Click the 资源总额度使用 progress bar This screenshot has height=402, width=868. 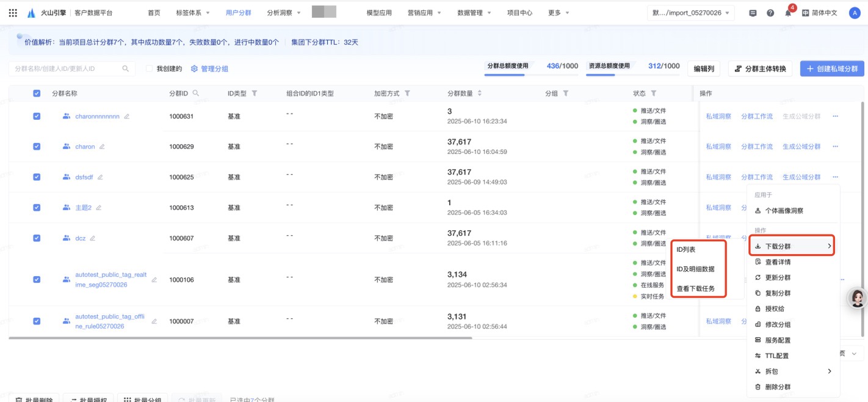coord(632,75)
